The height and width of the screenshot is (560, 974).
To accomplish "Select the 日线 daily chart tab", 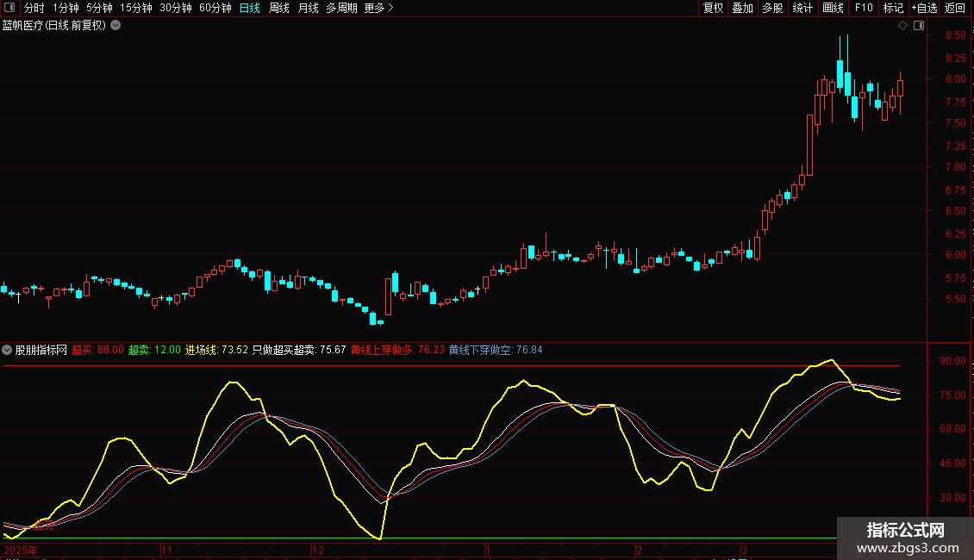I will 250,8.
